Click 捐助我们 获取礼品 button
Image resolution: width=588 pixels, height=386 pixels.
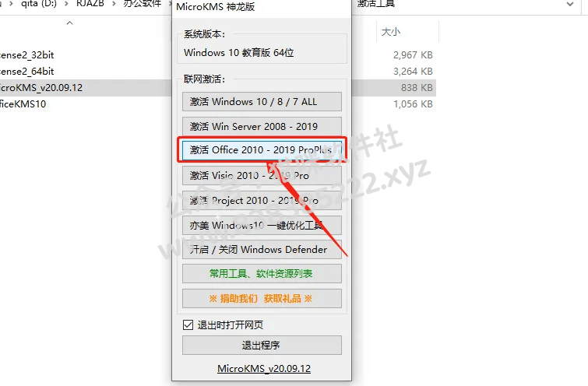[x=262, y=298]
